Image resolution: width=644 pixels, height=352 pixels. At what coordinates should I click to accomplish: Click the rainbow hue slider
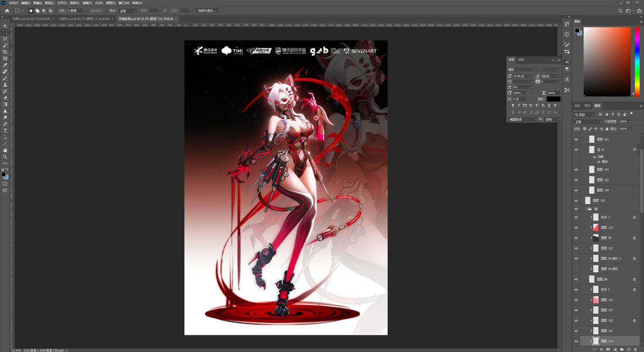pyautogui.click(x=638, y=62)
